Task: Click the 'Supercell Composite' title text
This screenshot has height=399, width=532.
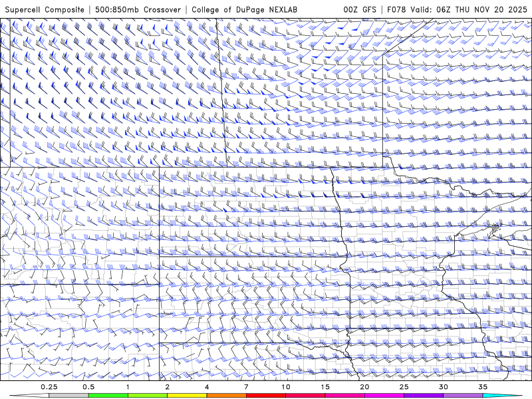Action: point(45,10)
